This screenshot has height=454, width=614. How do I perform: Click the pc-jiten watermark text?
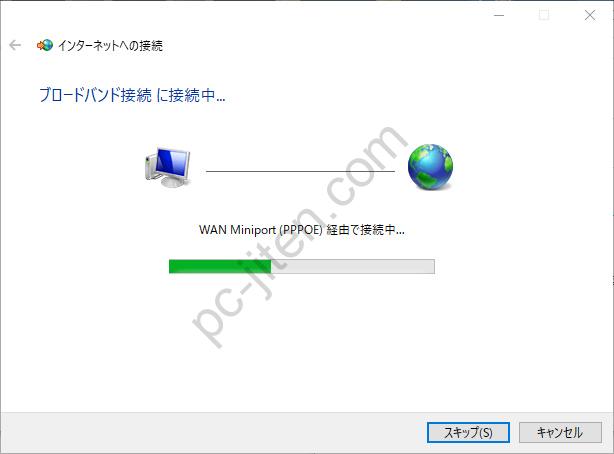coord(300,237)
